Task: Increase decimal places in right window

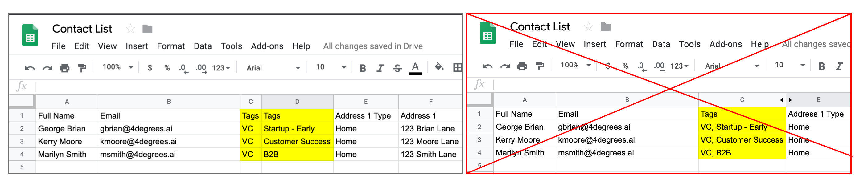Action: click(x=660, y=66)
